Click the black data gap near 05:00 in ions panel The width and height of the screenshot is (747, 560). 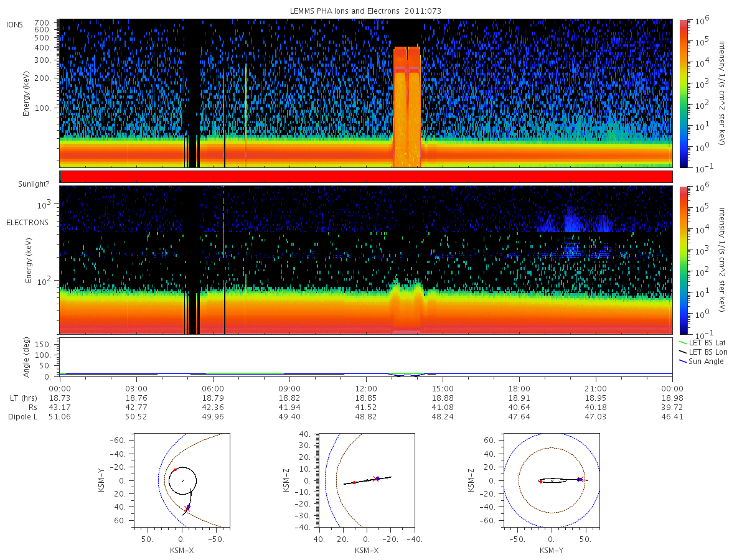192,93
